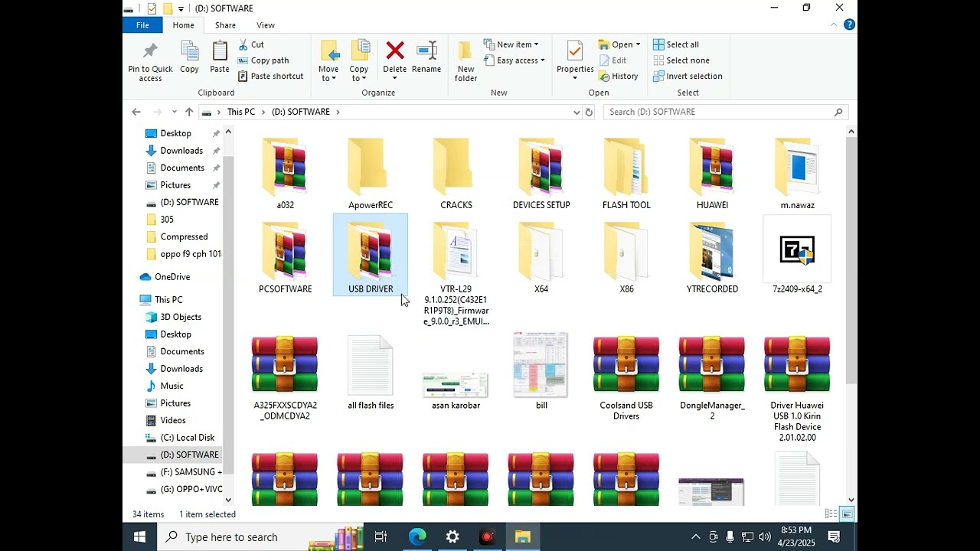Click Select none
The image size is (980, 551).
[681, 60]
